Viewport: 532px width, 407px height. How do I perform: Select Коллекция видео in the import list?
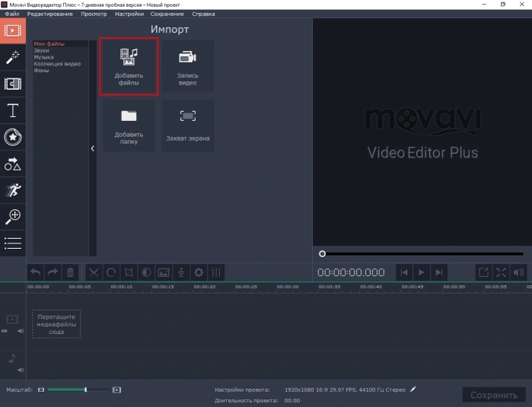pyautogui.click(x=57, y=64)
